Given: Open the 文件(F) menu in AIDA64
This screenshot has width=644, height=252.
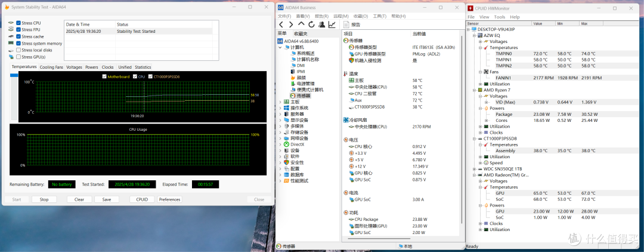Looking at the screenshot, I should pyautogui.click(x=284, y=16).
